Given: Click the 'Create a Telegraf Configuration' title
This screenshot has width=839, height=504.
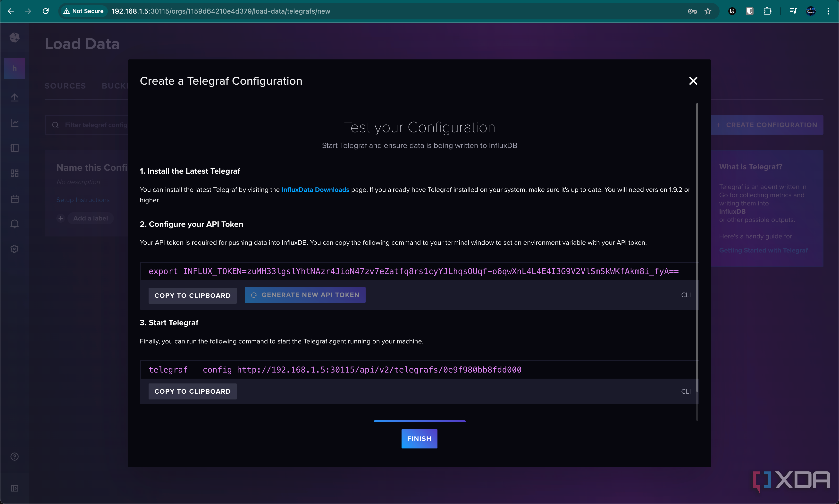Looking at the screenshot, I should (x=221, y=81).
